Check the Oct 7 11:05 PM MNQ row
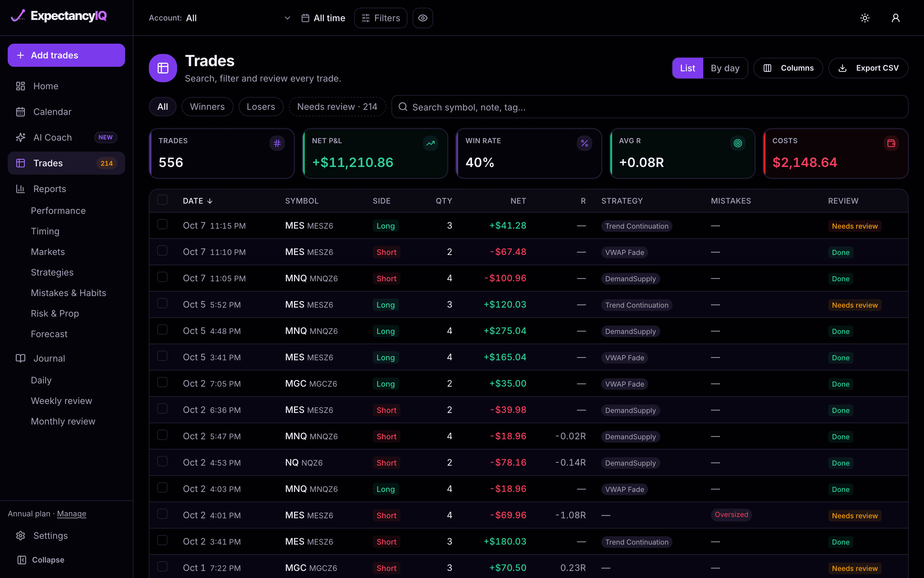 click(x=162, y=277)
